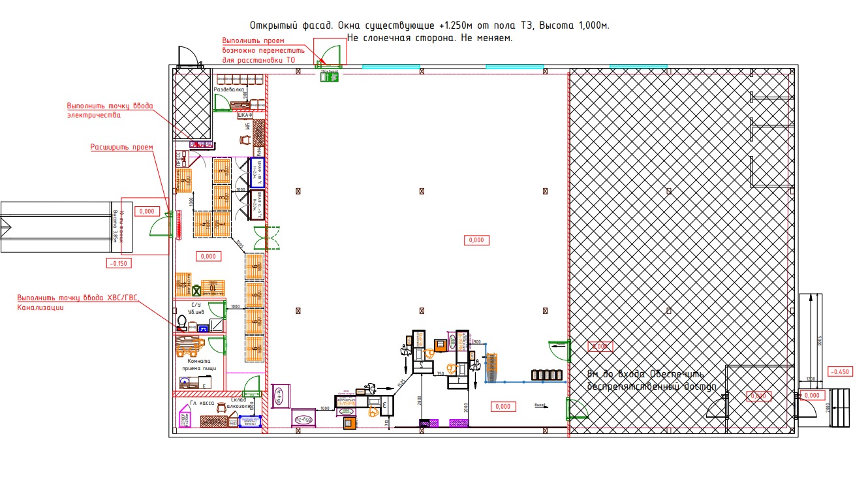868x487 pixels.
Task: Click the row of shopping carts
Action: pyautogui.click(x=547, y=375)
